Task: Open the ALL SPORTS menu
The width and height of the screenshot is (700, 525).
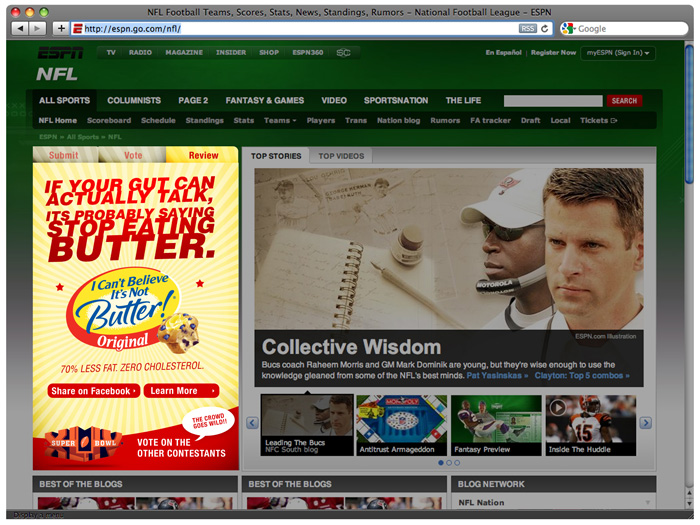Action: pos(64,100)
